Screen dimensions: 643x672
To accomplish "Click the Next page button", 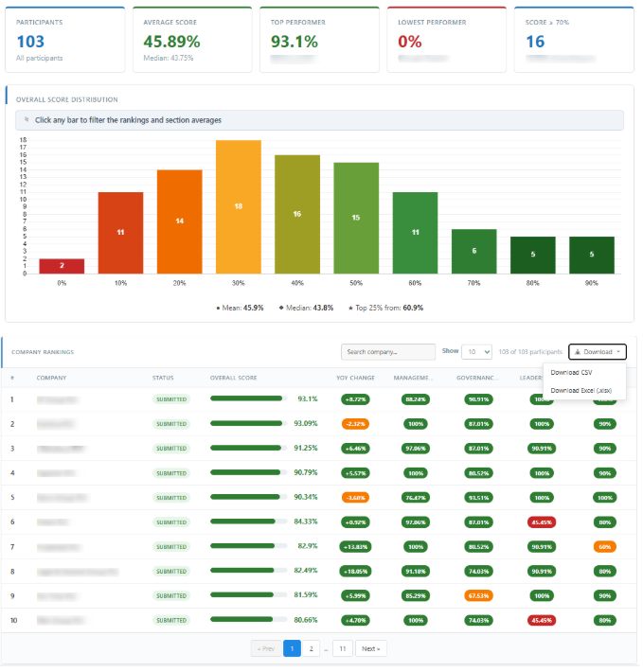I will point(371,648).
